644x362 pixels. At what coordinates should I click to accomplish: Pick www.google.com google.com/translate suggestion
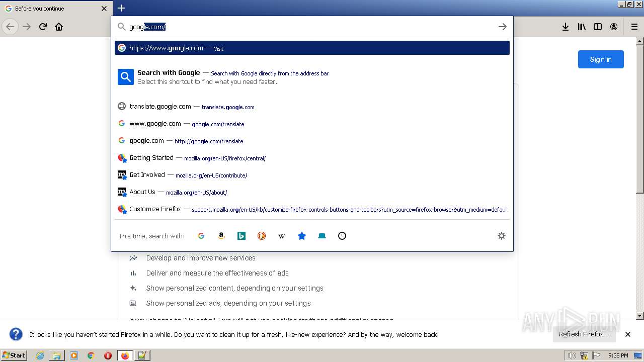point(312,124)
